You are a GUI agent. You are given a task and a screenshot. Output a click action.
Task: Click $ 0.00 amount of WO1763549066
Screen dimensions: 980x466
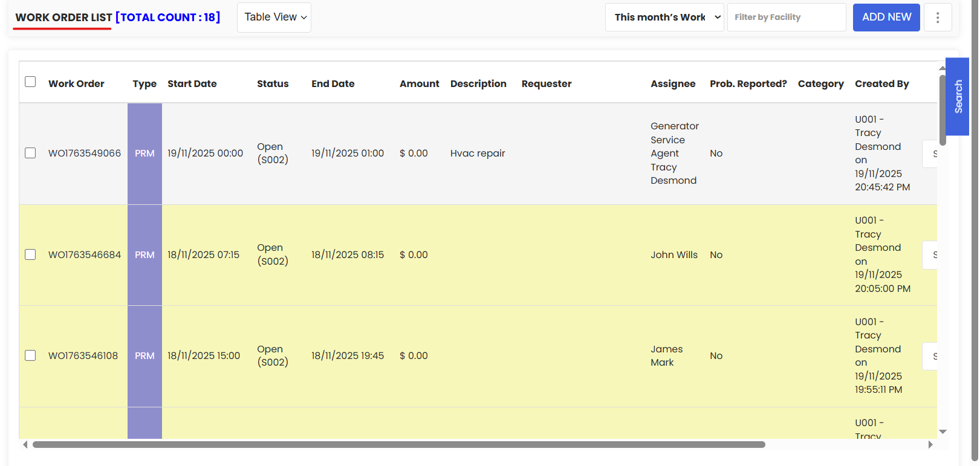coord(414,153)
